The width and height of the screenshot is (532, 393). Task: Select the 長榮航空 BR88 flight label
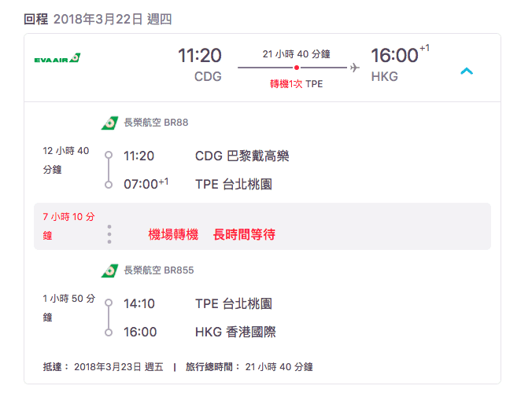pos(156,123)
